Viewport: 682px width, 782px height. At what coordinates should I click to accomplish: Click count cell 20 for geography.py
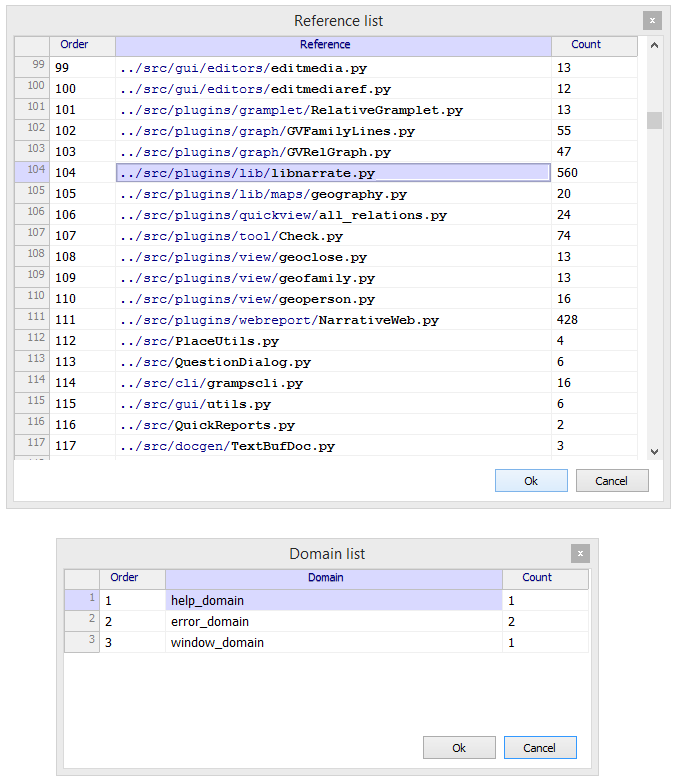[x=594, y=194]
